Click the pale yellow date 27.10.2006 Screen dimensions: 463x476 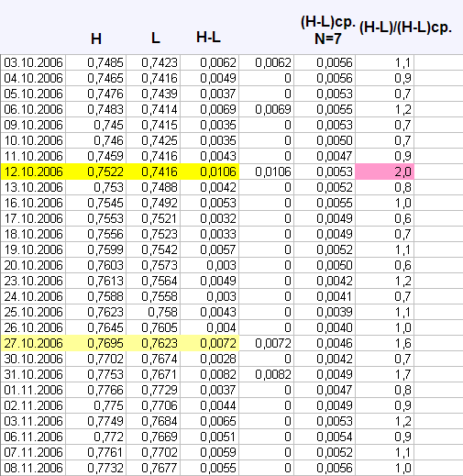(33, 343)
